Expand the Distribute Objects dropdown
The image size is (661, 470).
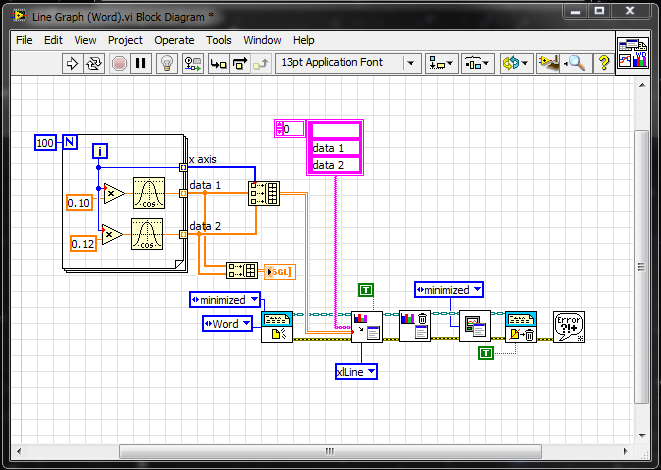(476, 63)
